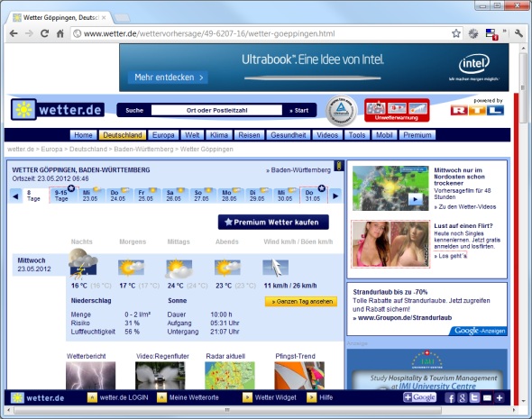Select the So 27.05 day tab
Image resolution: width=532 pixels, height=419 pixels.
point(203,196)
